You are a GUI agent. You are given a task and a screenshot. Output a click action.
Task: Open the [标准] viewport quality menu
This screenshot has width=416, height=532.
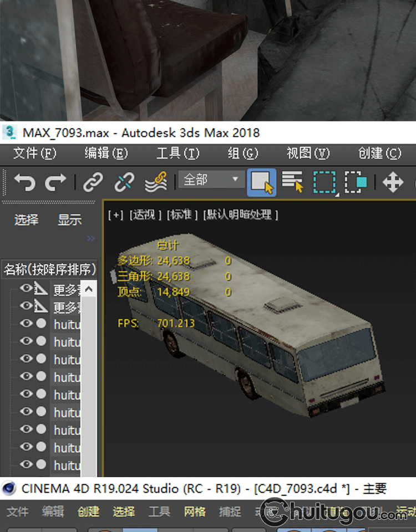click(x=182, y=215)
